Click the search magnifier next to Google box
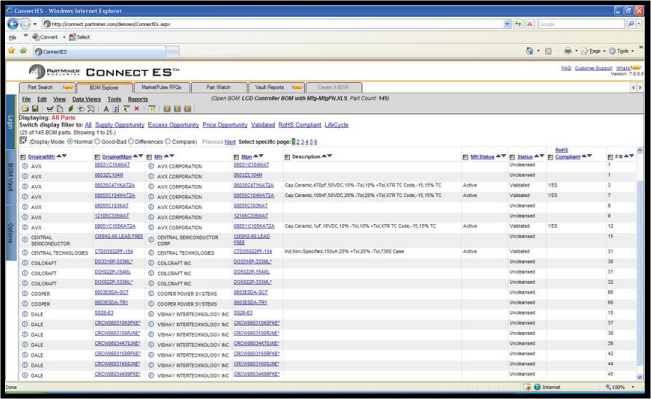Image resolution: width=651 pixels, height=399 pixels. [x=631, y=24]
